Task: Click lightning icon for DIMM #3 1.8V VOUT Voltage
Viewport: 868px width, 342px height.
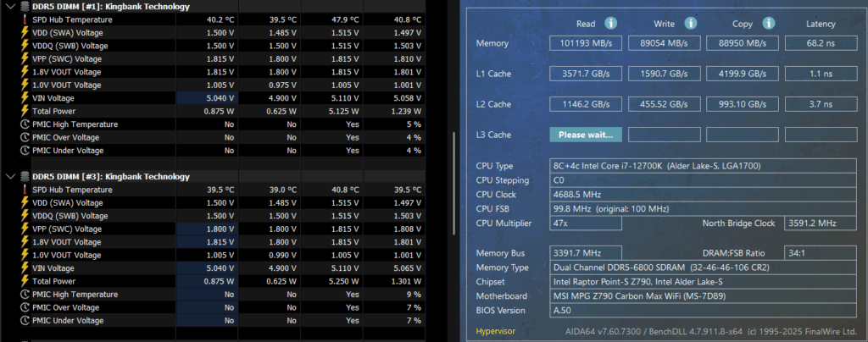Action: click(x=25, y=242)
